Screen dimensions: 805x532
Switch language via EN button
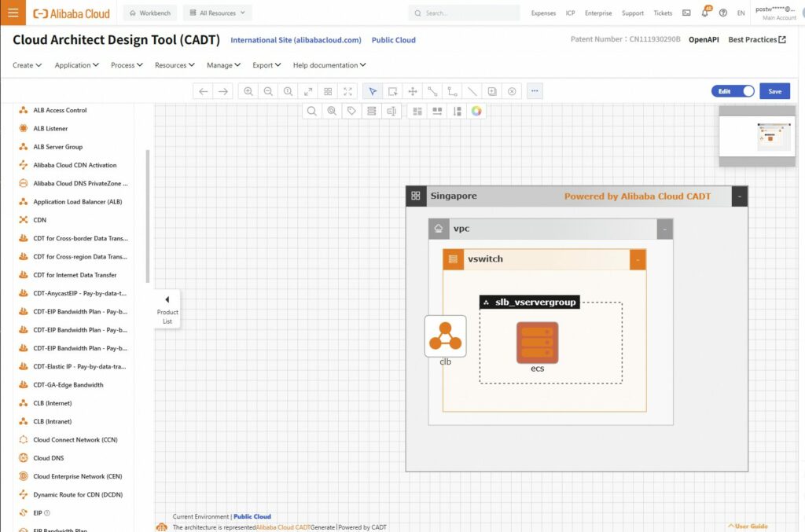[x=741, y=13]
